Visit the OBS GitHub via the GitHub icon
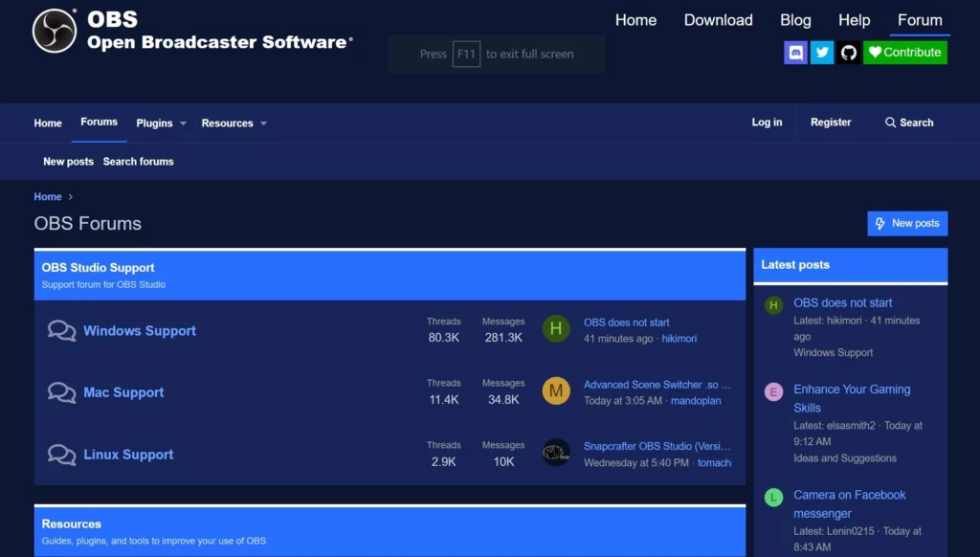This screenshot has width=980, height=557. [x=848, y=53]
